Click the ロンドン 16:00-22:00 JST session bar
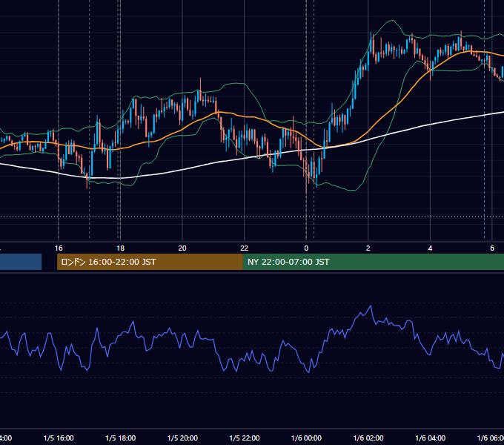The width and height of the screenshot is (504, 445). (x=150, y=262)
